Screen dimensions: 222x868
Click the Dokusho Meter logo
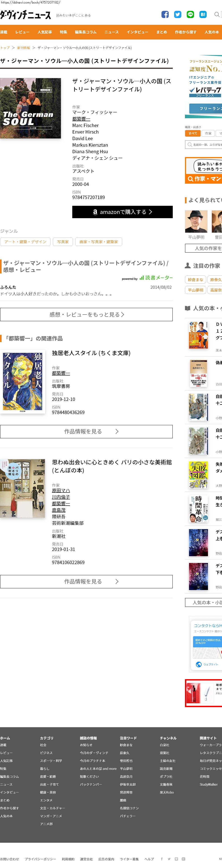click(156, 278)
